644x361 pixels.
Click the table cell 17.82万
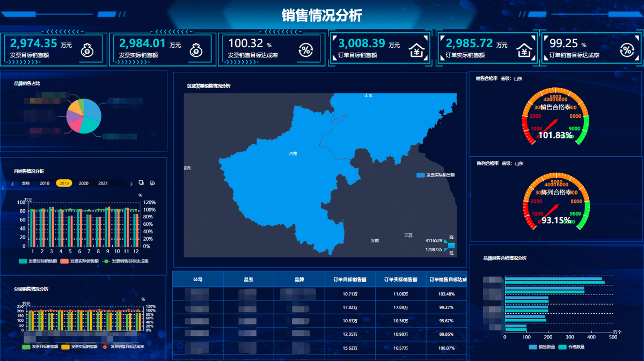coord(350,307)
